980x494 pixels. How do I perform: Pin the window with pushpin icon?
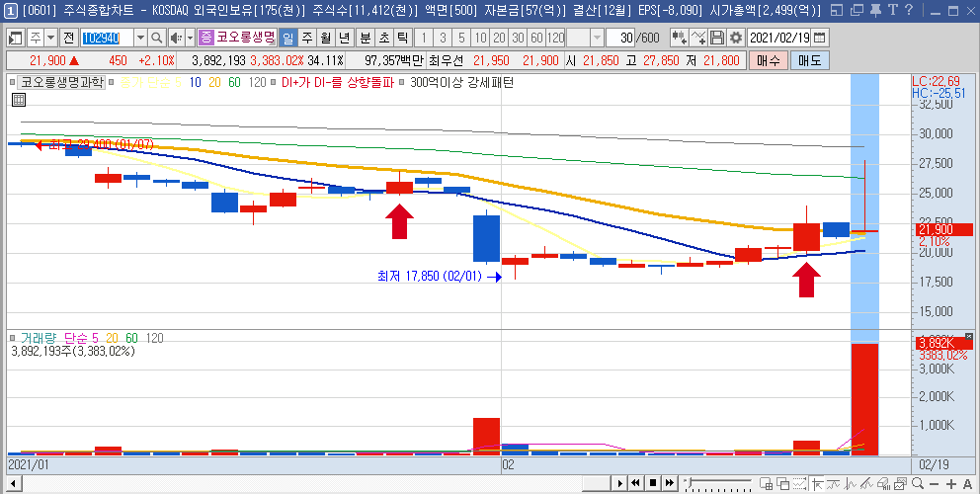click(x=875, y=10)
